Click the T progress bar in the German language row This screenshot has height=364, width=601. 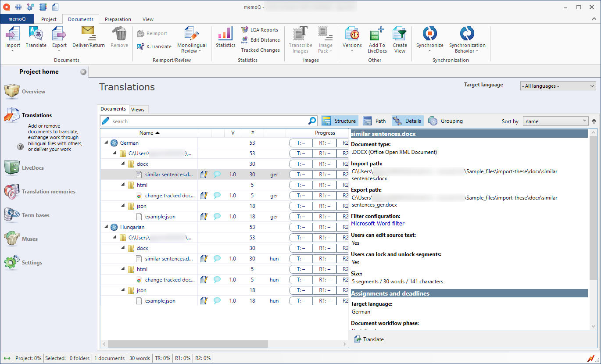[301, 143]
